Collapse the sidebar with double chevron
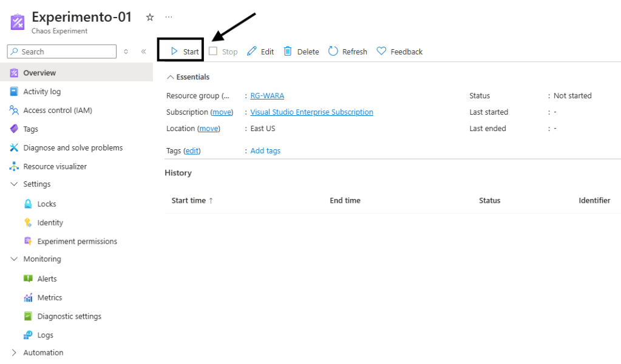 pos(143,52)
